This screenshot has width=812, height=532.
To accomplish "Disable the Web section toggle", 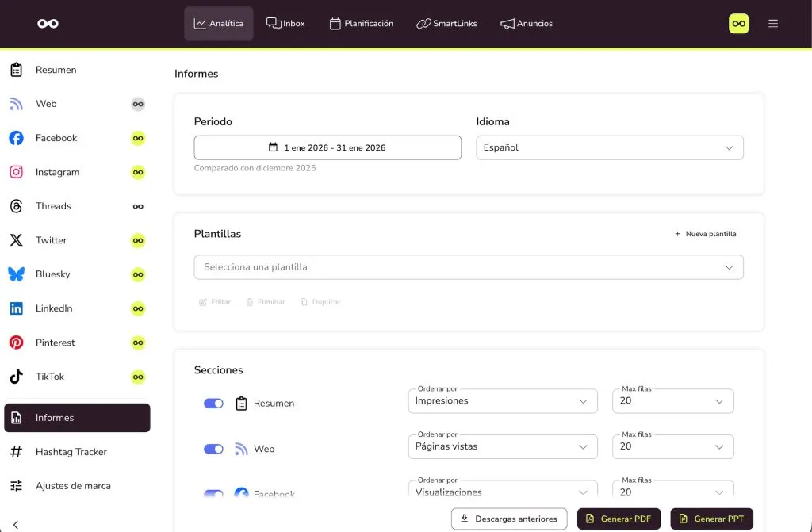I will tap(213, 449).
